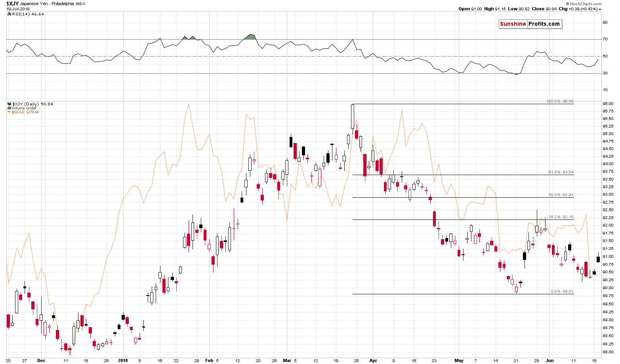Click the Feb month marker on date axis
This screenshot has width=620, height=364.
tap(209, 361)
